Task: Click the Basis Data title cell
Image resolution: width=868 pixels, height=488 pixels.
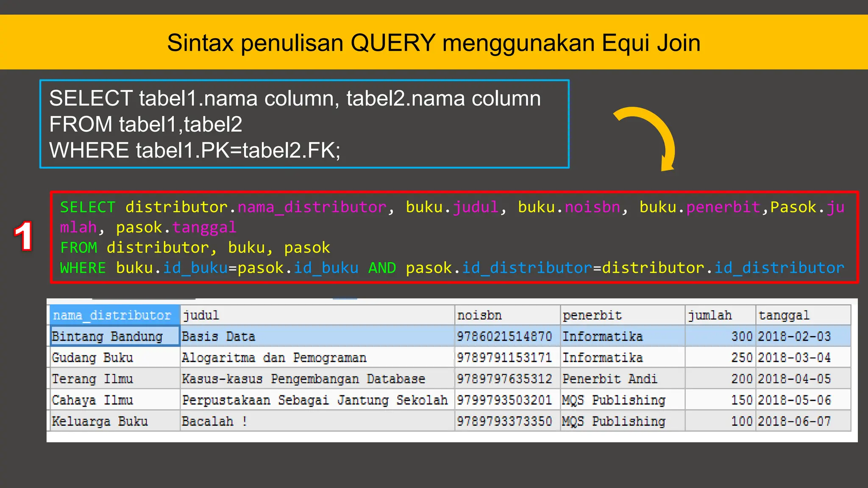Action: [317, 336]
